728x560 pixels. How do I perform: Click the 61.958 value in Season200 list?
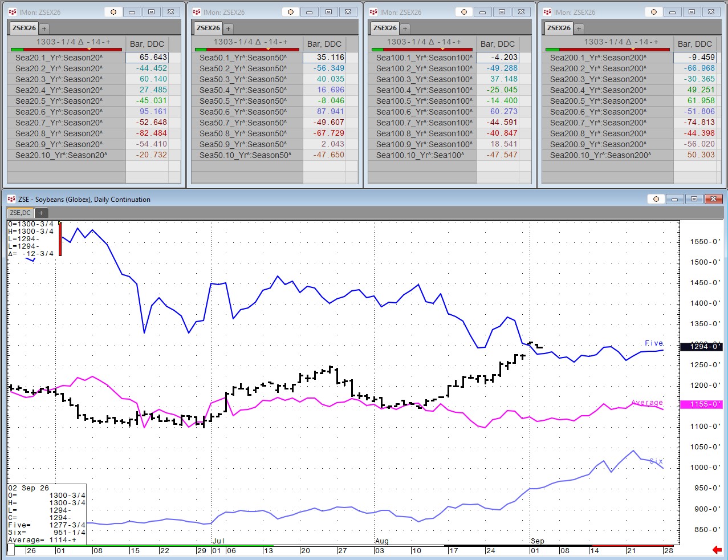(695, 101)
